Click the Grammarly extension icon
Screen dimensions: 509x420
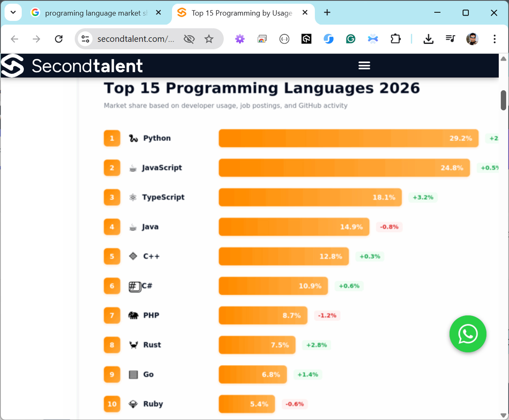351,39
